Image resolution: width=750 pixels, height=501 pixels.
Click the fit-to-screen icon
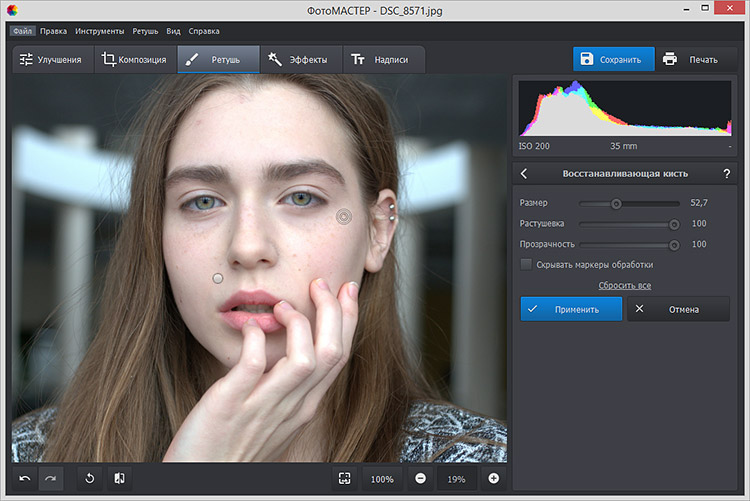[344, 479]
